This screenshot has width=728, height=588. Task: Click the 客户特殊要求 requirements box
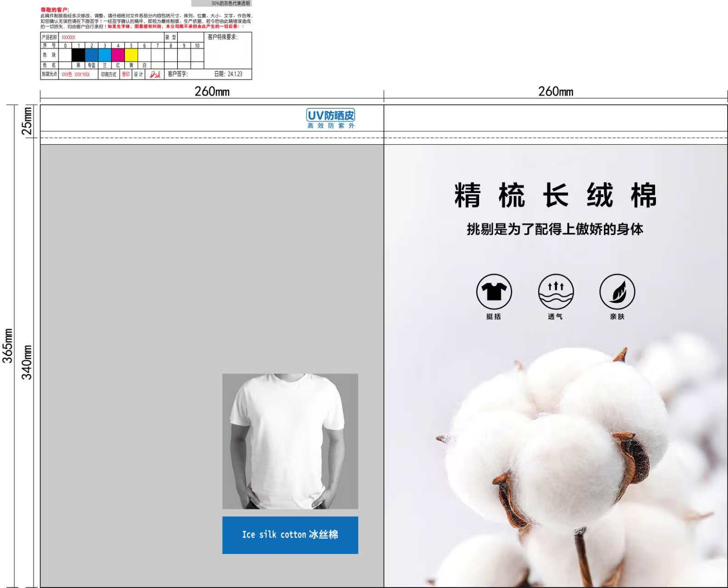click(x=228, y=51)
